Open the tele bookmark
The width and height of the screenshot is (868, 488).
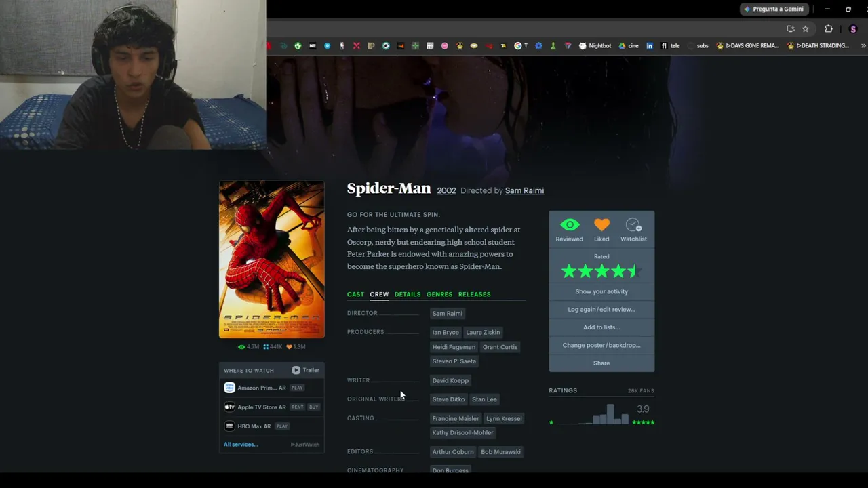(x=670, y=46)
